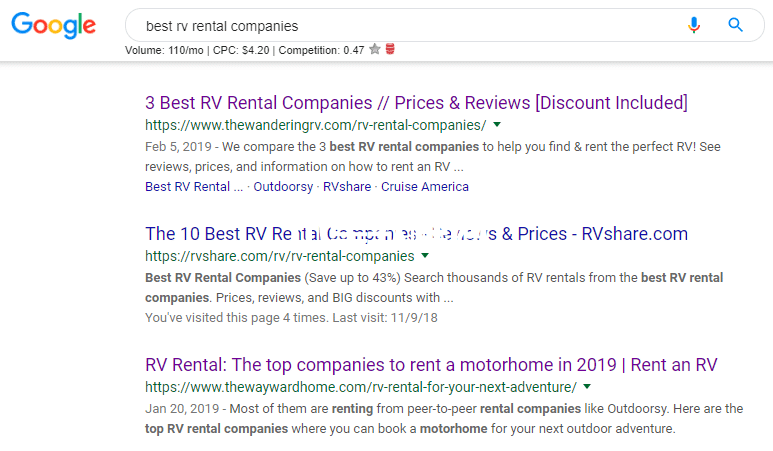Click the RVshare sitelink
Screen dimensions: 773x451
[x=346, y=186]
